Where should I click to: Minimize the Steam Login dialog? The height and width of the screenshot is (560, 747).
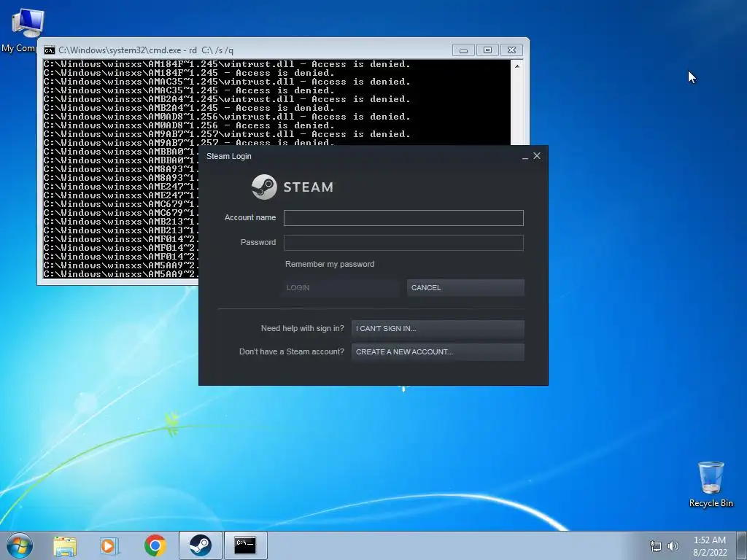(525, 156)
